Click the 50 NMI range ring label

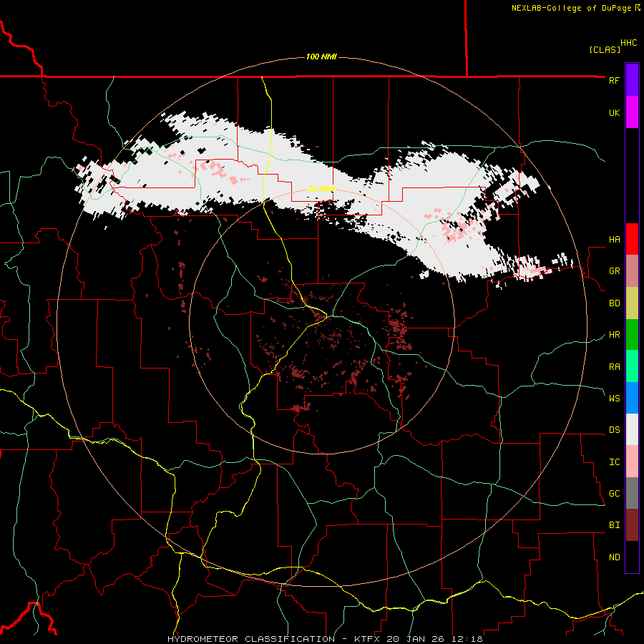click(x=321, y=189)
